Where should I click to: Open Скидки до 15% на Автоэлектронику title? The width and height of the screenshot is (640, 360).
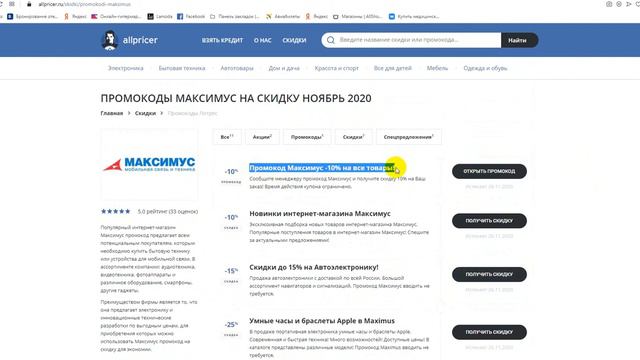coord(314,267)
